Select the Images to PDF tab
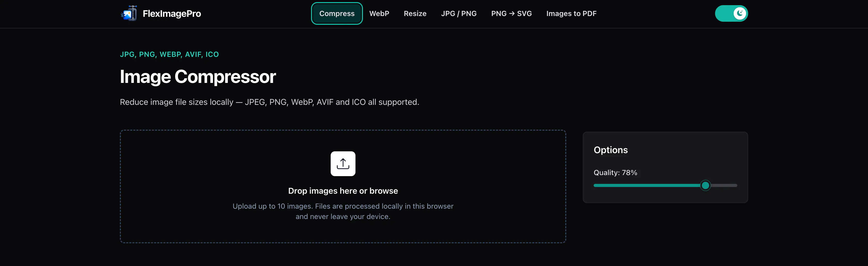 click(x=571, y=13)
